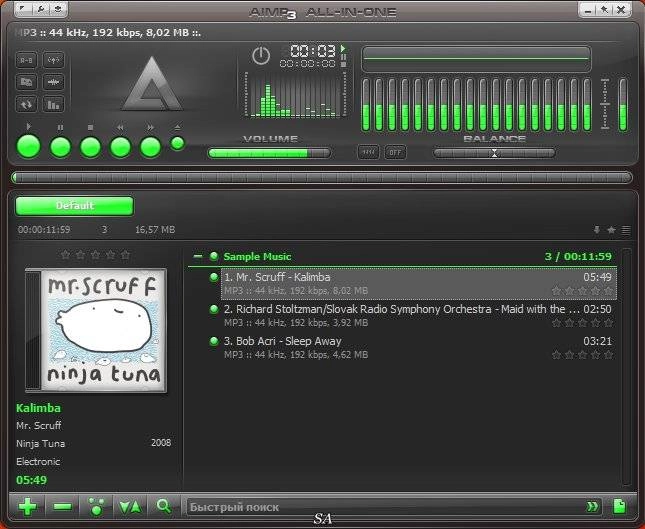Open files with the small green eject button
Screen dimensions: 645x529
click(x=178, y=144)
